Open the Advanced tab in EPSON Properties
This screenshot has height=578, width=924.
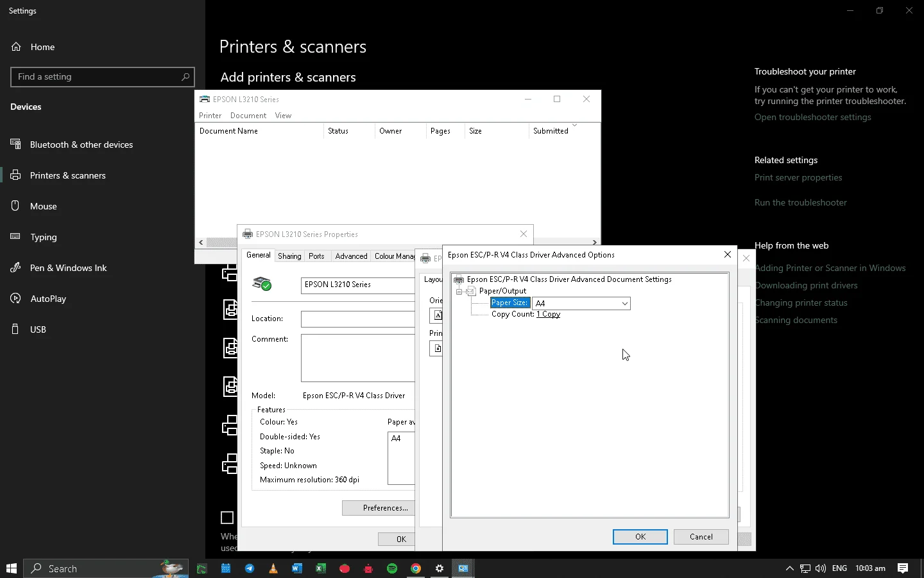click(351, 256)
